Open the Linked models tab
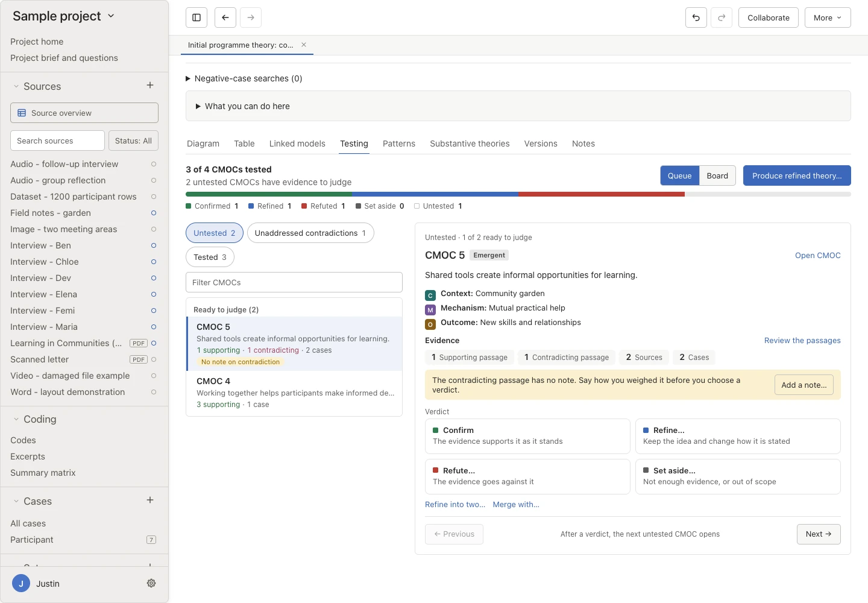The height and width of the screenshot is (603, 868). 297,144
